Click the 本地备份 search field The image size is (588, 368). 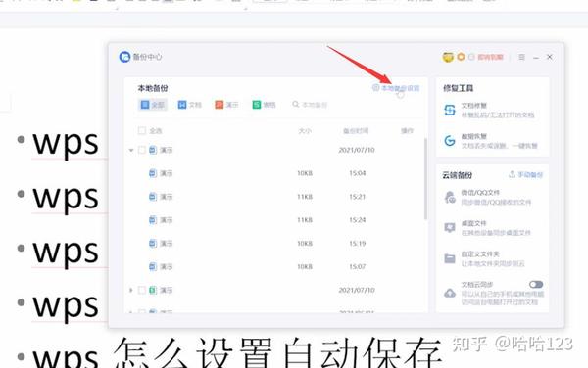click(x=310, y=105)
